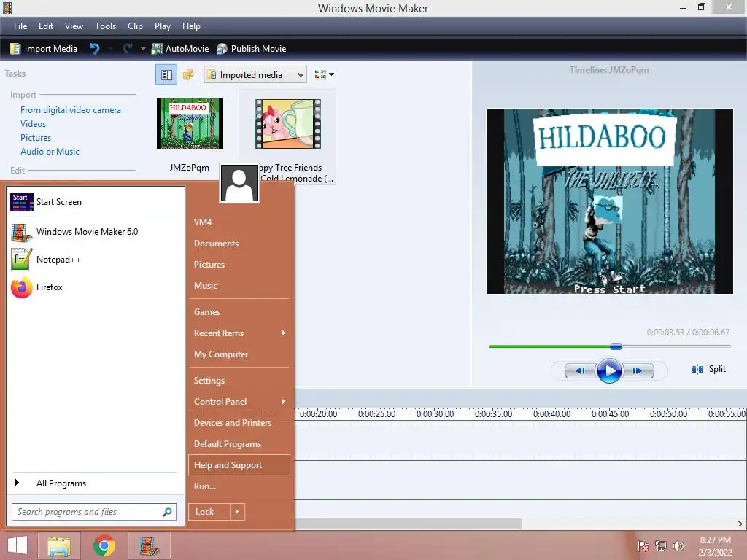Click the redo arrow icon

pos(128,49)
